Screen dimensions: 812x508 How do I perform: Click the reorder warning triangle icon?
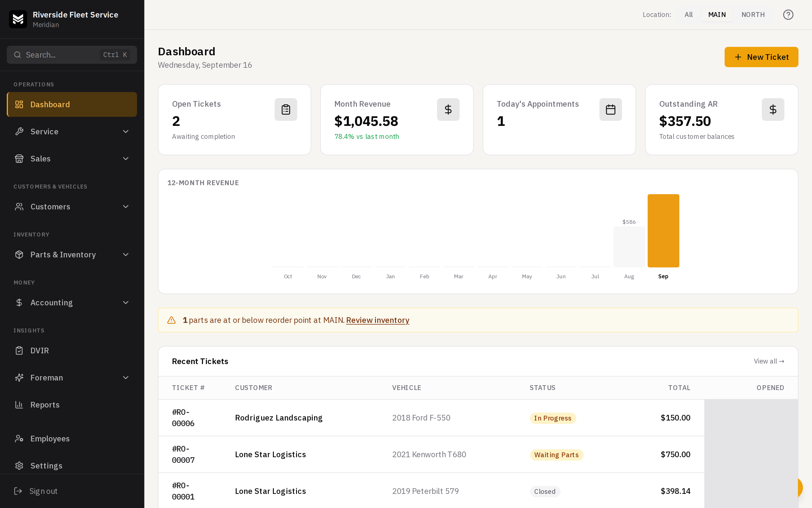tap(171, 320)
